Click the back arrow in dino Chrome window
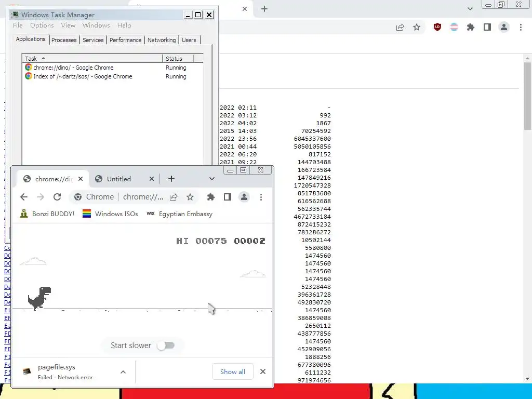This screenshot has height=399, width=532. coord(24,197)
